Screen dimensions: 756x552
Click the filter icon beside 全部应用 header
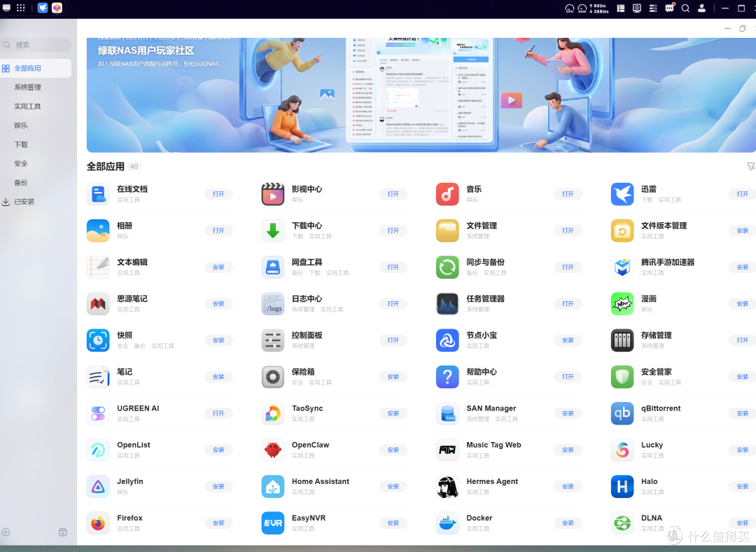click(750, 167)
